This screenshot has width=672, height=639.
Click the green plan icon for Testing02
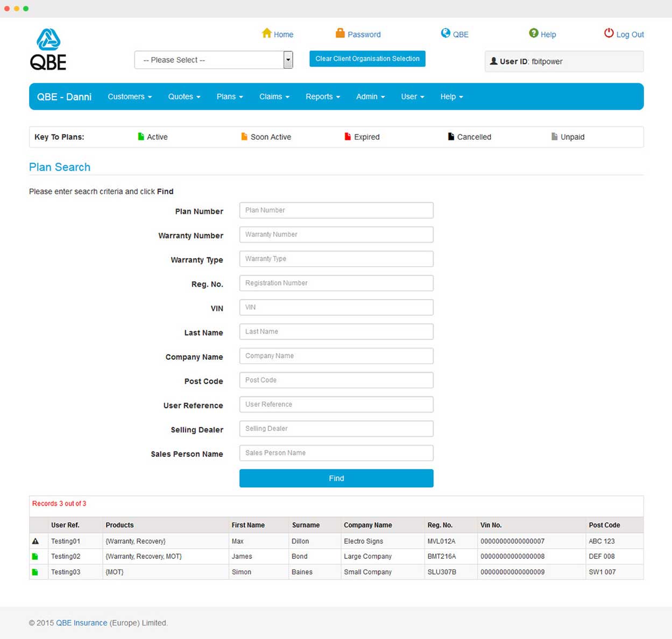pyautogui.click(x=36, y=557)
